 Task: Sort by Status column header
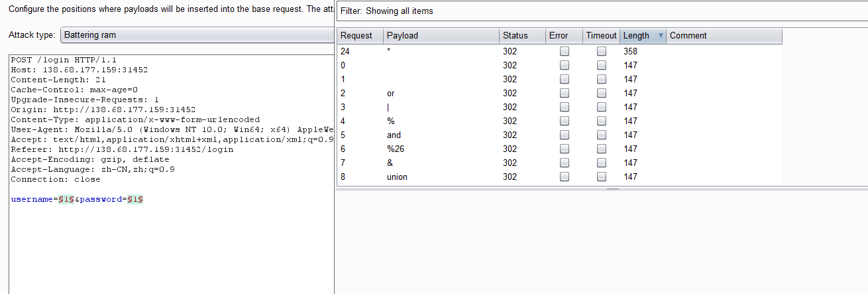pyautogui.click(x=521, y=36)
